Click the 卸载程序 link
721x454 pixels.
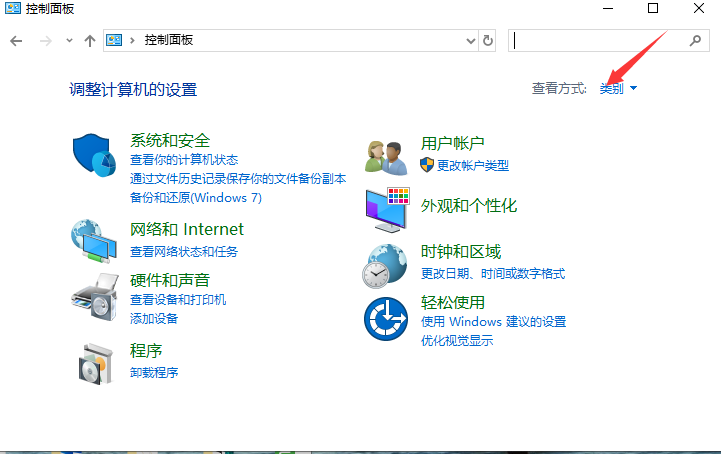point(154,373)
